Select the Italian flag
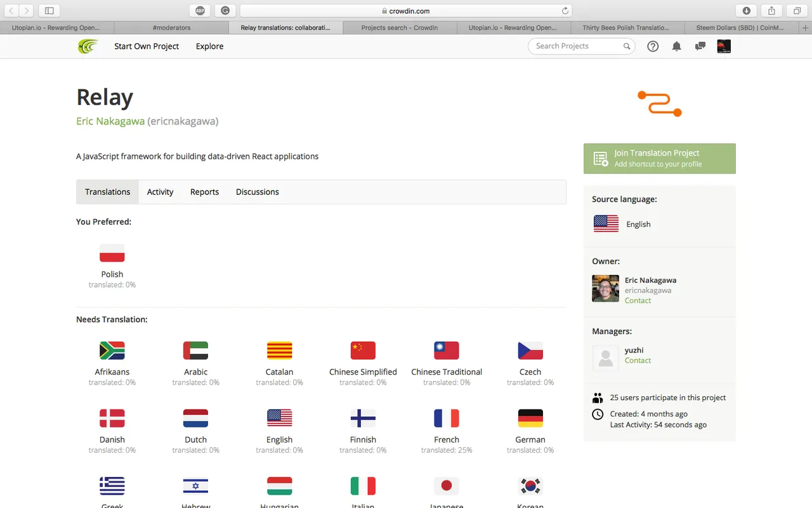This screenshot has height=508, width=812. pyautogui.click(x=363, y=486)
